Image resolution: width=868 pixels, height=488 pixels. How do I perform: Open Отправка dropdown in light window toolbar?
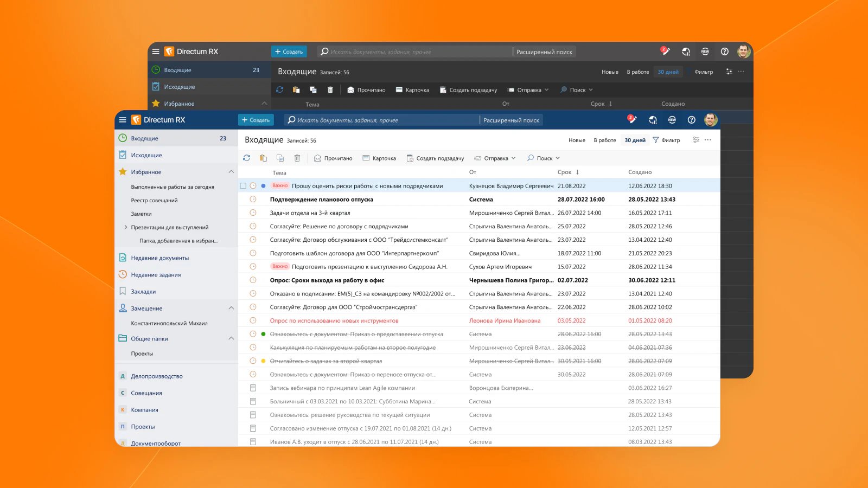(x=495, y=158)
